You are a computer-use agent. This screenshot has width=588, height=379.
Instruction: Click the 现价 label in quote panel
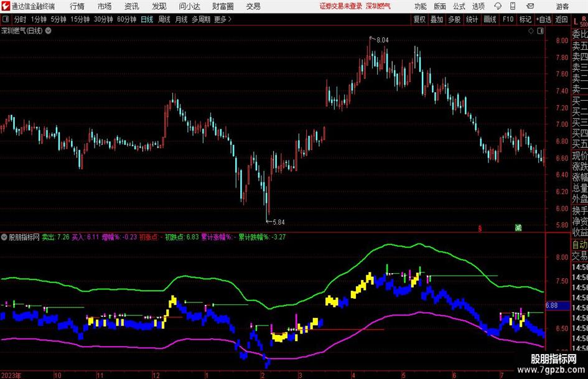580,156
